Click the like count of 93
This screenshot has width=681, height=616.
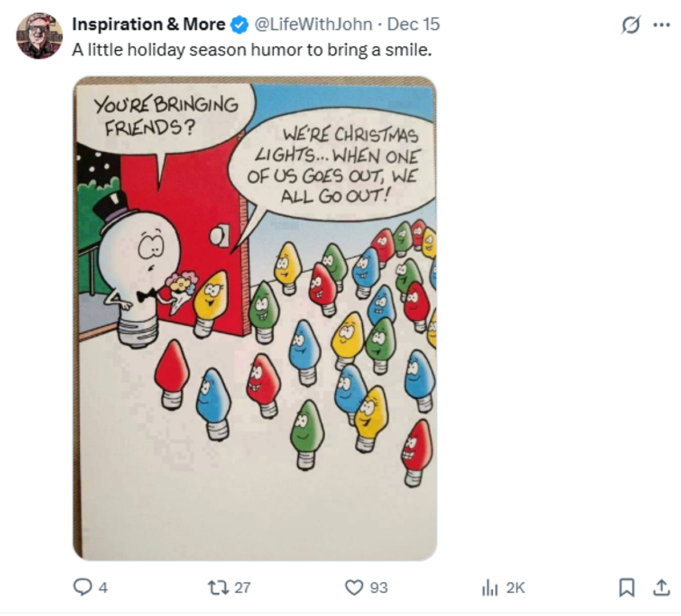pyautogui.click(x=379, y=587)
